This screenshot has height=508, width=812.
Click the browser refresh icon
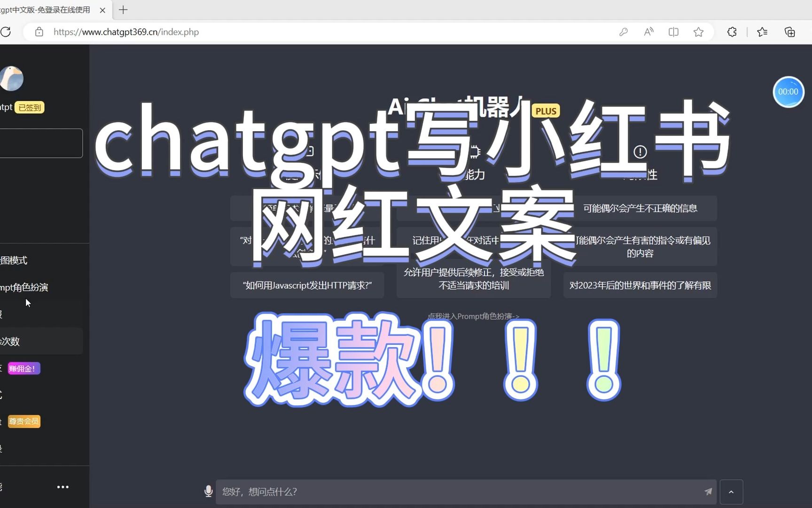tap(7, 32)
